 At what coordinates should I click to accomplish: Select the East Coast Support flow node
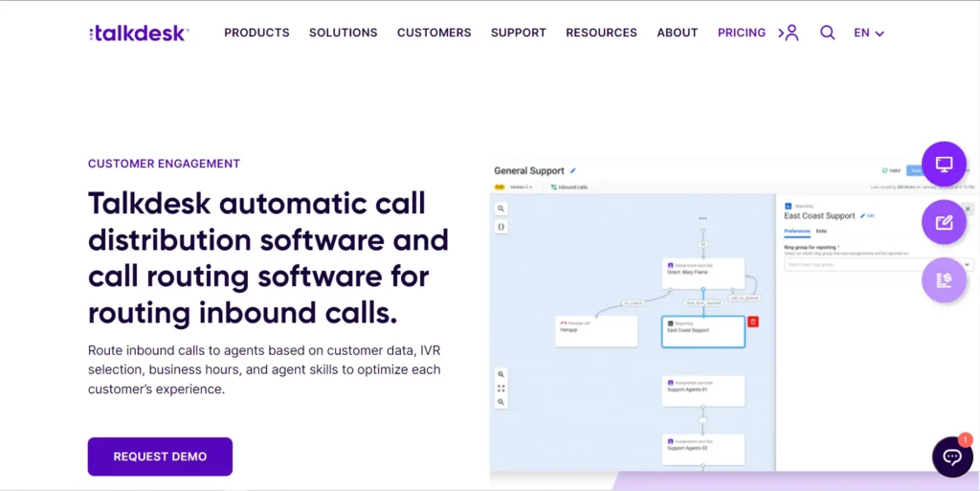point(703,332)
